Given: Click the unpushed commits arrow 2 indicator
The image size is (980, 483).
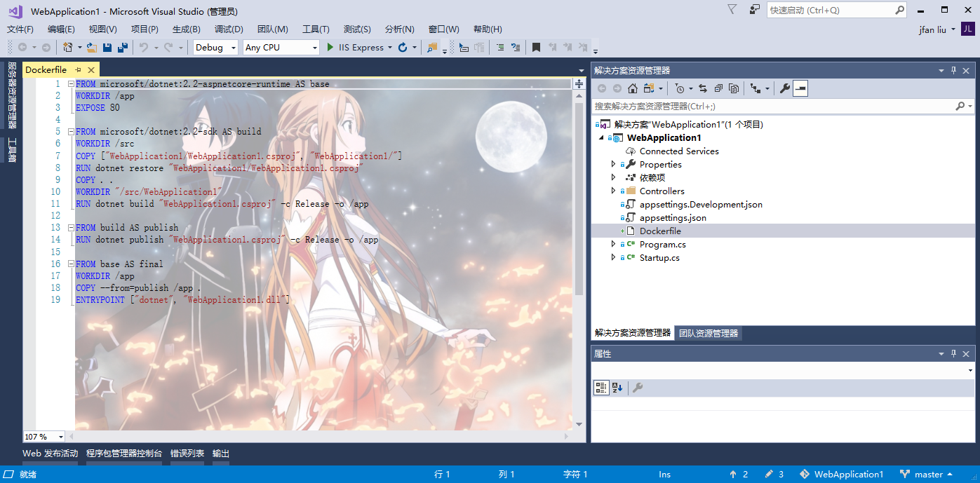Looking at the screenshot, I should (x=739, y=475).
